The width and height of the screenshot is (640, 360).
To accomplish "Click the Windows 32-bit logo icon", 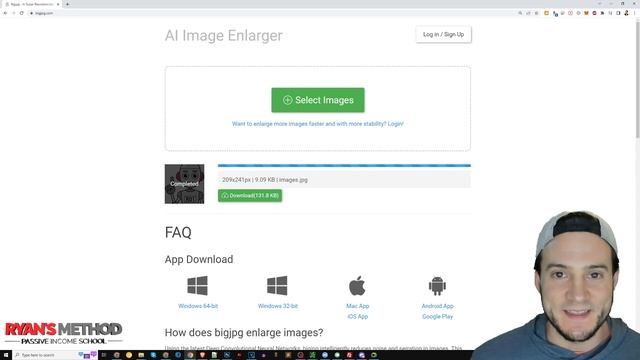I will tap(277, 286).
